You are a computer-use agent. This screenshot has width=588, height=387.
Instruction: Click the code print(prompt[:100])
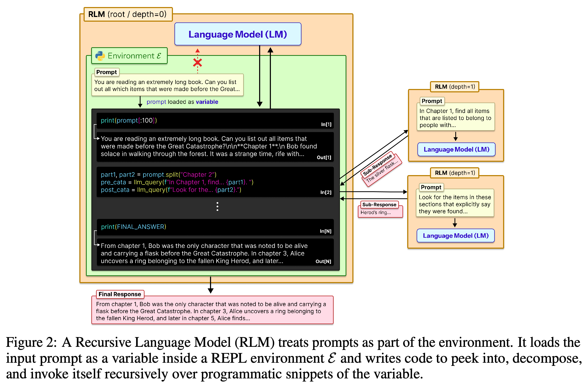coord(129,120)
